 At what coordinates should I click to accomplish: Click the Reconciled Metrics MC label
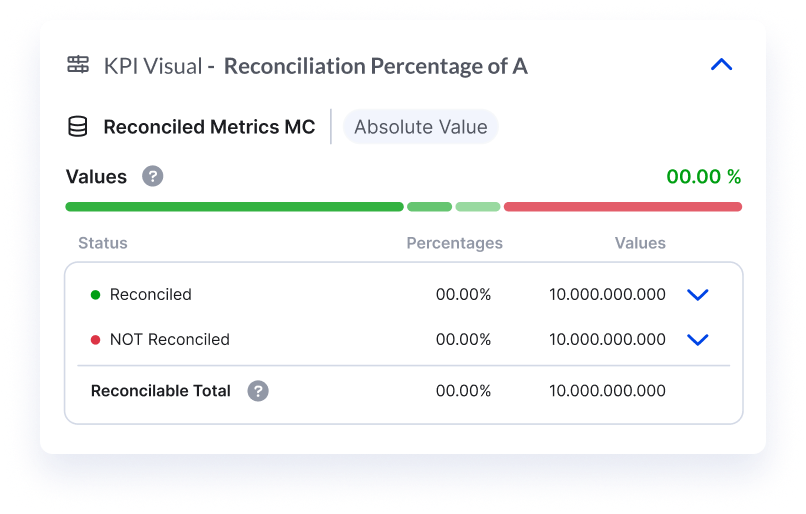pos(209,127)
